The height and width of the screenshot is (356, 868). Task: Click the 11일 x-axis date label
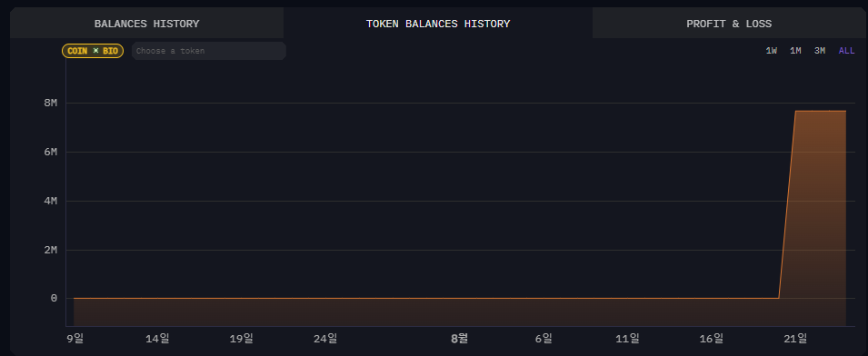628,339
